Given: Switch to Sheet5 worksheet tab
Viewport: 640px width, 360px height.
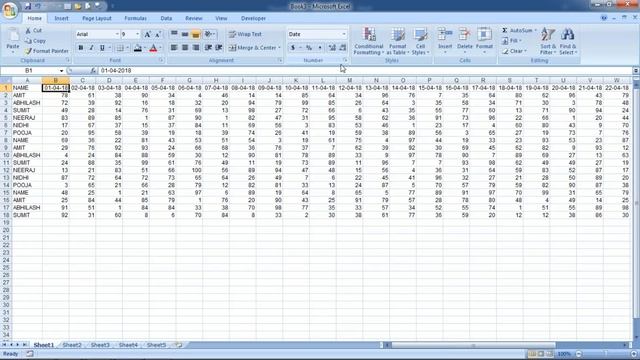Looking at the screenshot, I should click(156, 345).
